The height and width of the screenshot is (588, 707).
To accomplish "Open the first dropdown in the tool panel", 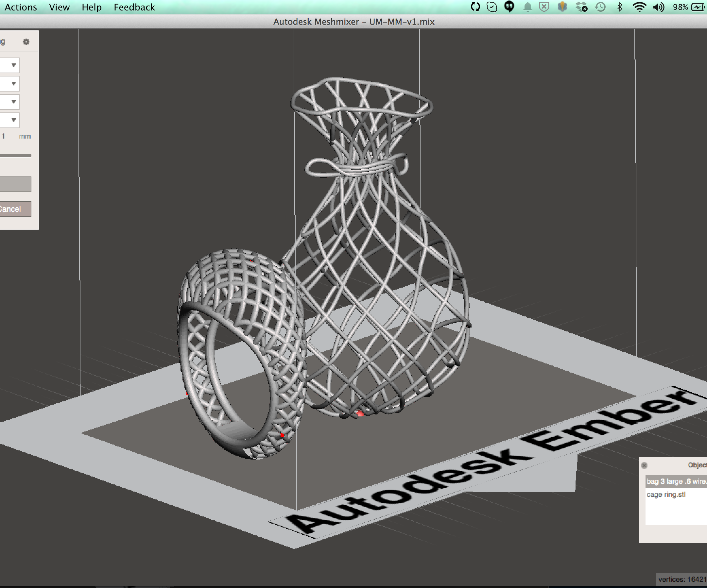I will point(13,65).
